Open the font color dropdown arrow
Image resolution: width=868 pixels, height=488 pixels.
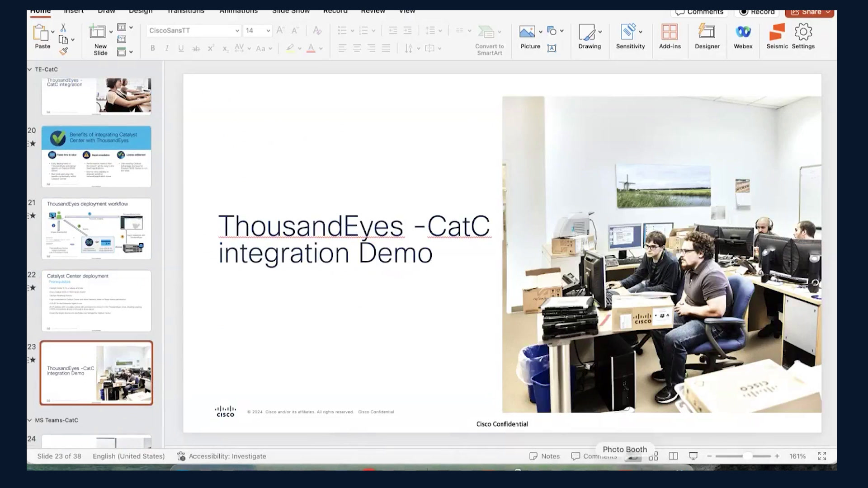321,48
